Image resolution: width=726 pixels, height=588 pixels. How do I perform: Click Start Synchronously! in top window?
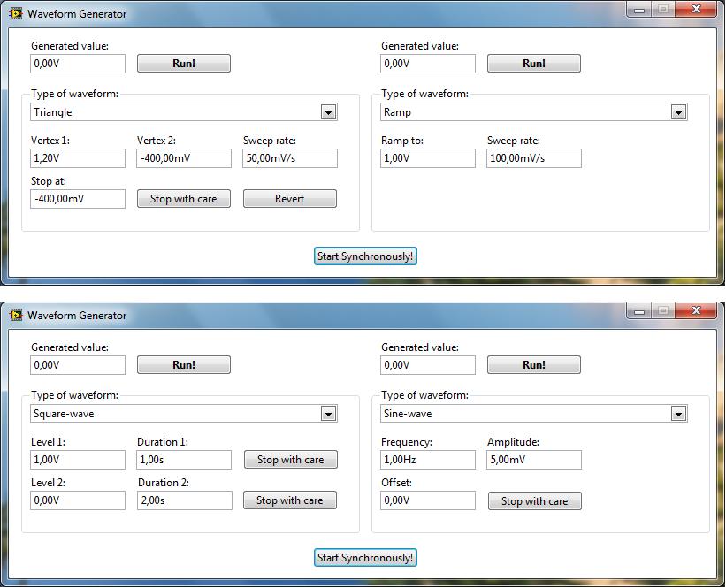coord(365,256)
